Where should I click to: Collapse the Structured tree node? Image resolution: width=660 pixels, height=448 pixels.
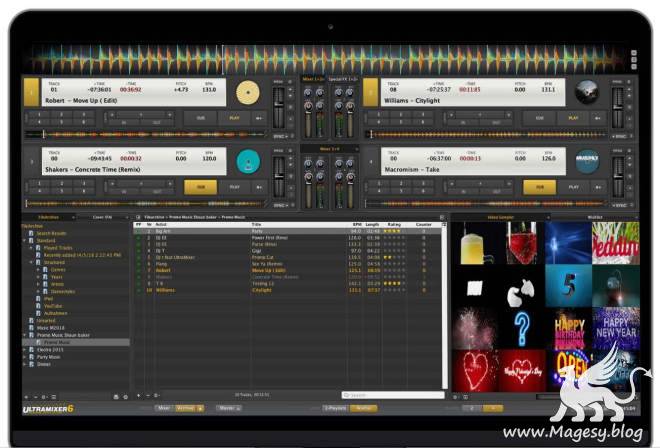point(31,262)
